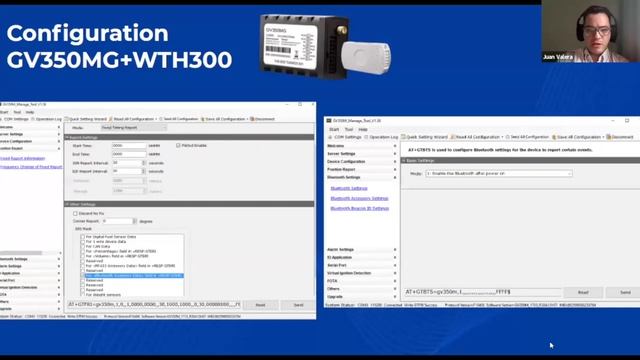Check For RF433 Accessory Data option
Screen dimensions: 640x360
(x=82, y=266)
